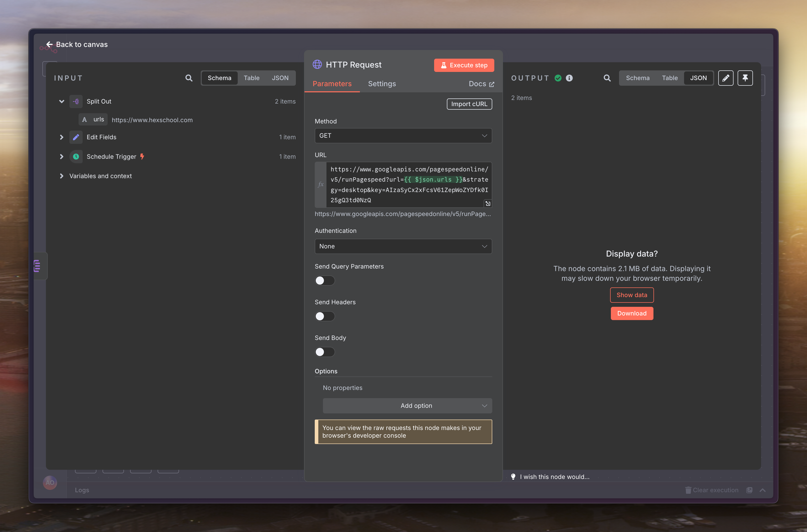Click the Back to canvas arrow

pyautogui.click(x=49, y=44)
